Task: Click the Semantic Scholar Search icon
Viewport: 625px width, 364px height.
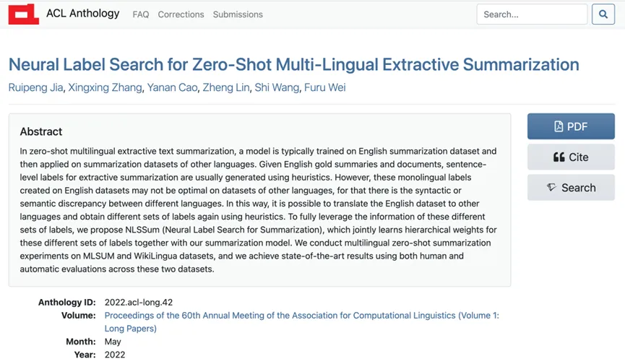Action: click(552, 188)
